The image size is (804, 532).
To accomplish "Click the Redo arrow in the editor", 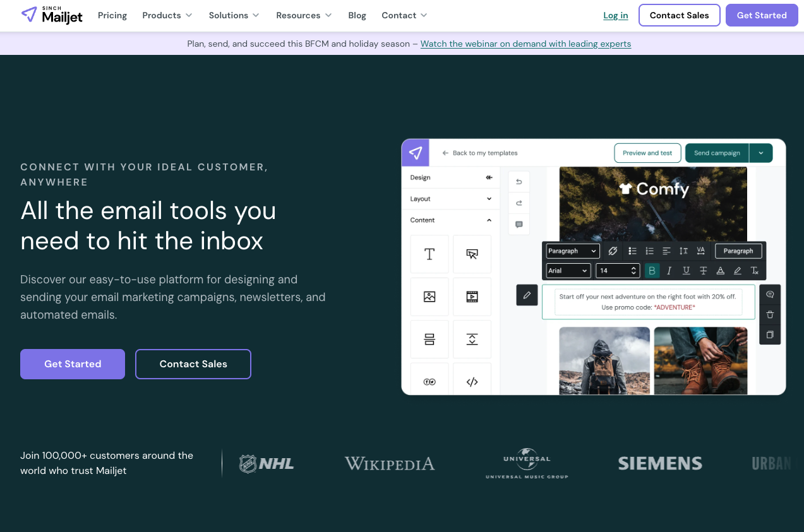I will click(x=519, y=203).
